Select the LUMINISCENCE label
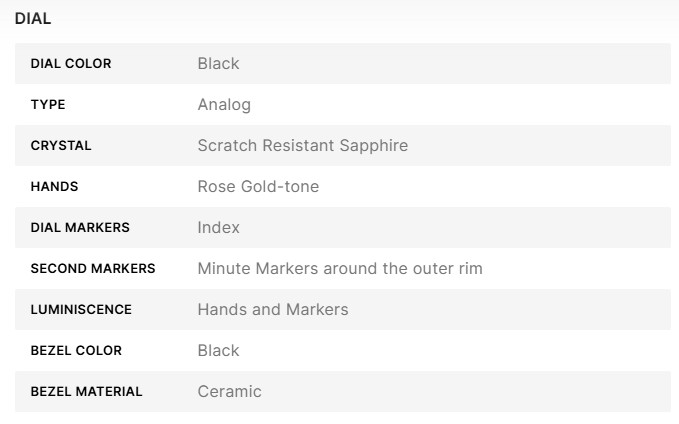Image resolution: width=679 pixels, height=424 pixels. tap(81, 310)
